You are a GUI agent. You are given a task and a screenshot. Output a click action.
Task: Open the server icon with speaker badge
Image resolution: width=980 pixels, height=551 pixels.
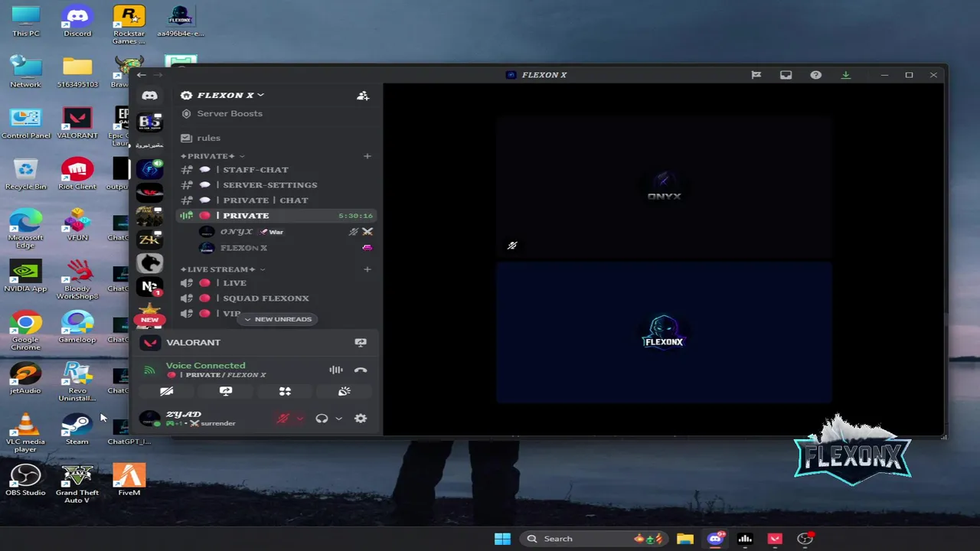click(149, 169)
